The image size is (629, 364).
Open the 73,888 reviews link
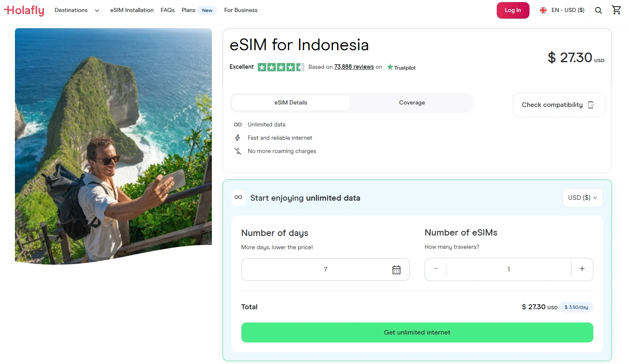(x=354, y=67)
